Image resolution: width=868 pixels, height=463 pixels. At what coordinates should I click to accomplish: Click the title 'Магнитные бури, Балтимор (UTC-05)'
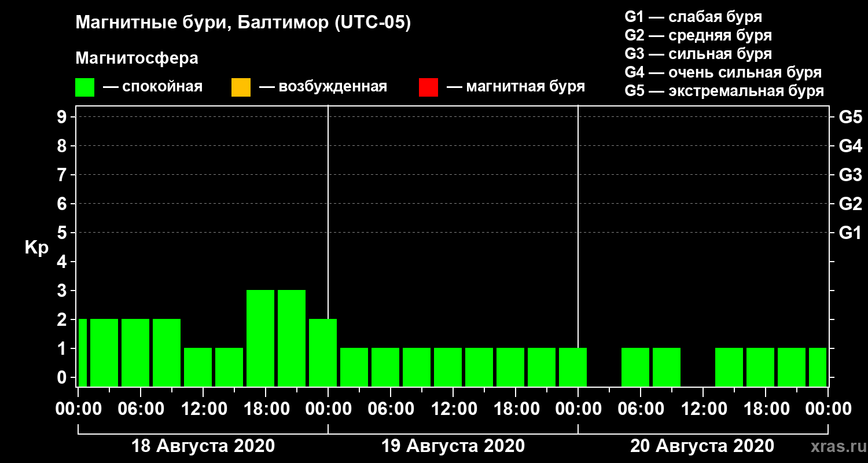pyautogui.click(x=243, y=24)
